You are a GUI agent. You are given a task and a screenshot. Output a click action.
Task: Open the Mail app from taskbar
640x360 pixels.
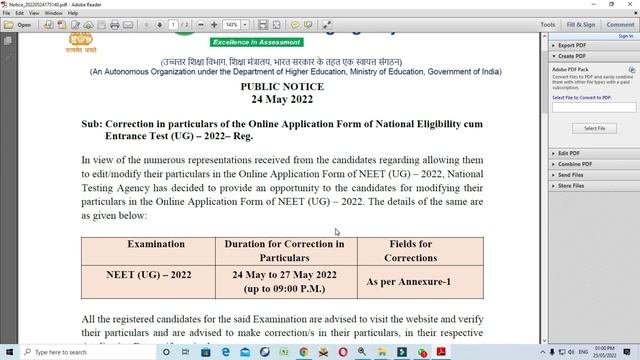(x=245, y=352)
